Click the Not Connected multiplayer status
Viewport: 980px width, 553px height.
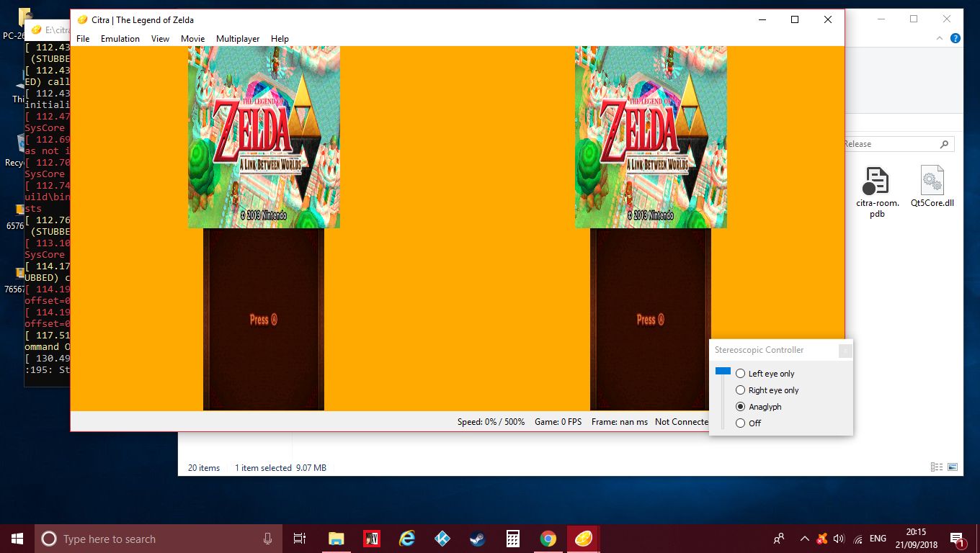click(682, 422)
